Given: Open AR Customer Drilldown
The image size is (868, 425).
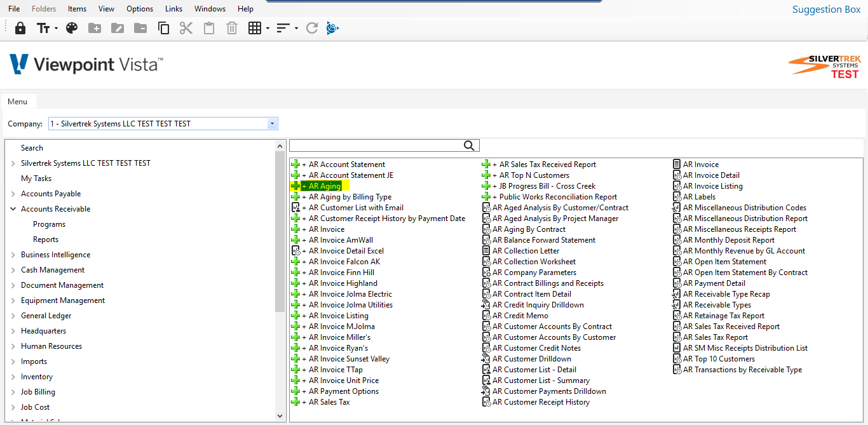Looking at the screenshot, I should coord(532,359).
